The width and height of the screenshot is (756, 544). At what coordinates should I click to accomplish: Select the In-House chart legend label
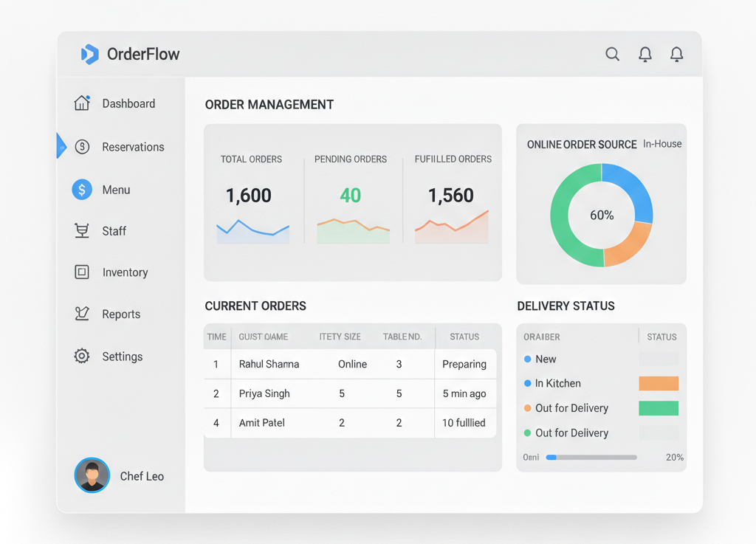[x=661, y=144]
